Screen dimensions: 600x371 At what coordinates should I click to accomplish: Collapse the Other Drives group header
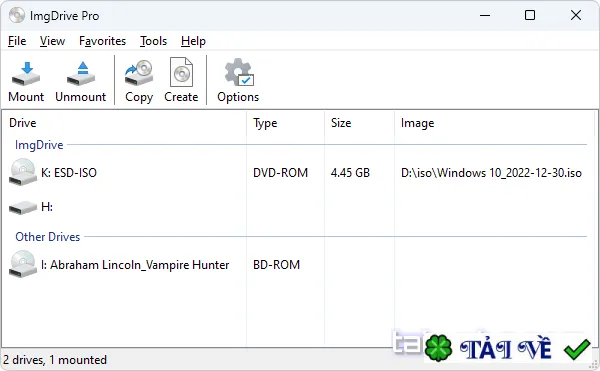[x=47, y=237]
